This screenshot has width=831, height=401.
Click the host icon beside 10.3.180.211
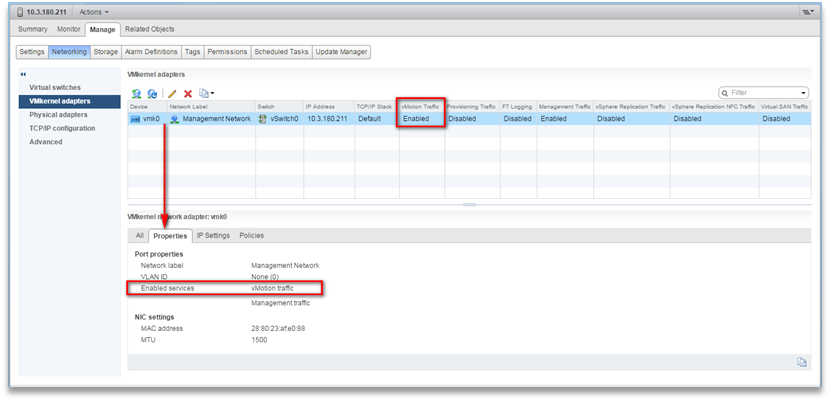19,11
